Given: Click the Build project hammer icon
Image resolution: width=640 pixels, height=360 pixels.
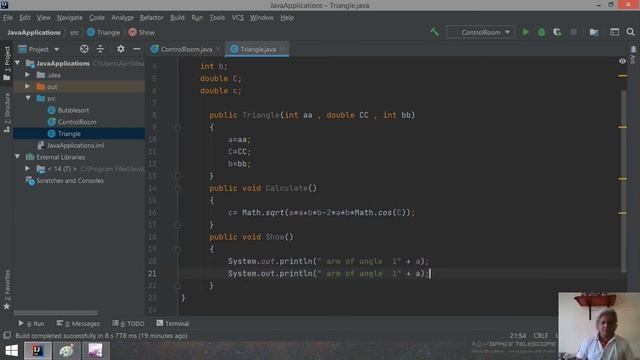Looking at the screenshot, I should point(435,32).
